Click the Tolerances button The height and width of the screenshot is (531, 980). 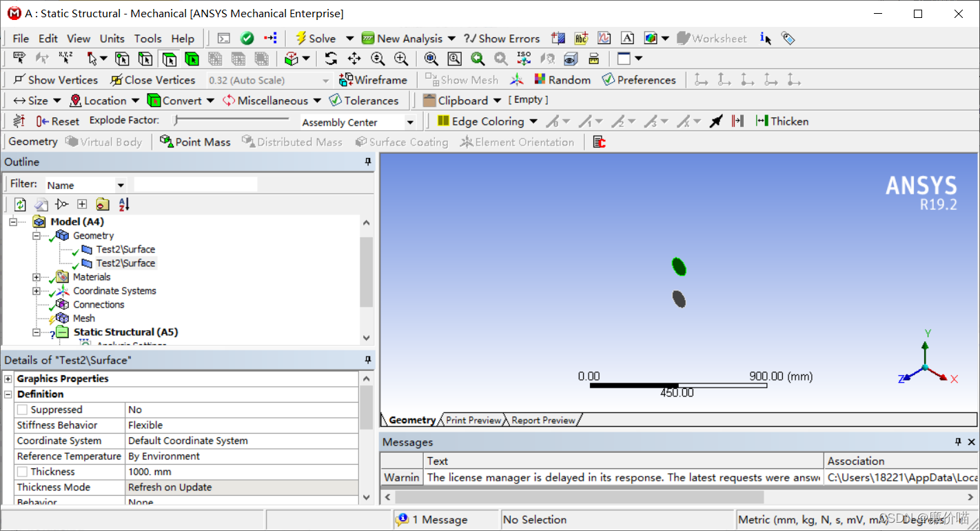(x=364, y=101)
